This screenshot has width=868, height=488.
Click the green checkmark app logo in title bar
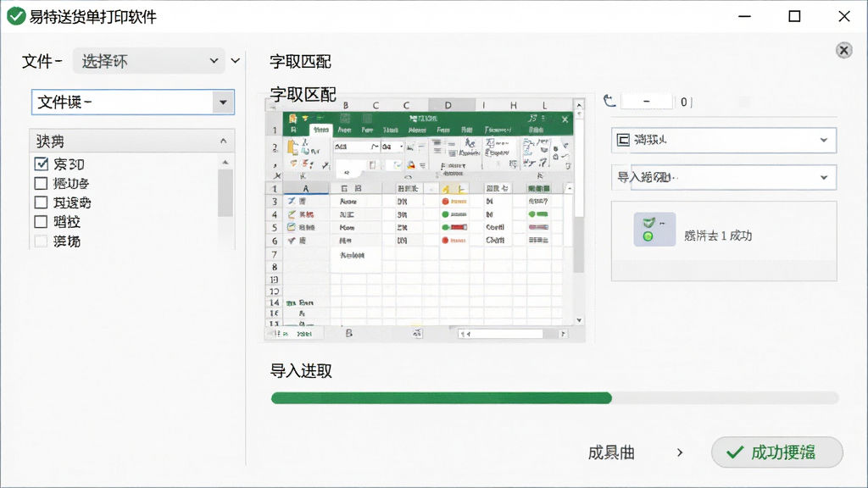point(16,16)
